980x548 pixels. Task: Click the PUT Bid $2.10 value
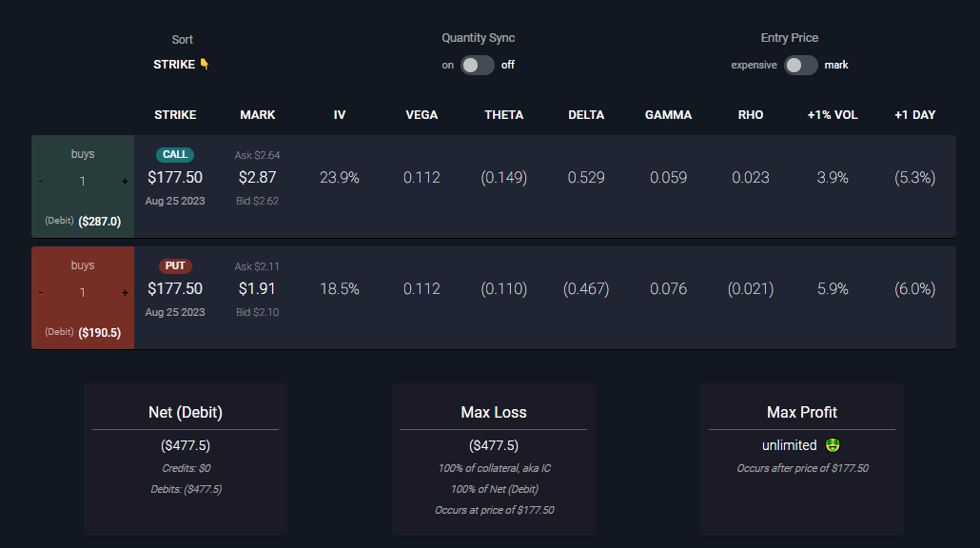pyautogui.click(x=258, y=312)
